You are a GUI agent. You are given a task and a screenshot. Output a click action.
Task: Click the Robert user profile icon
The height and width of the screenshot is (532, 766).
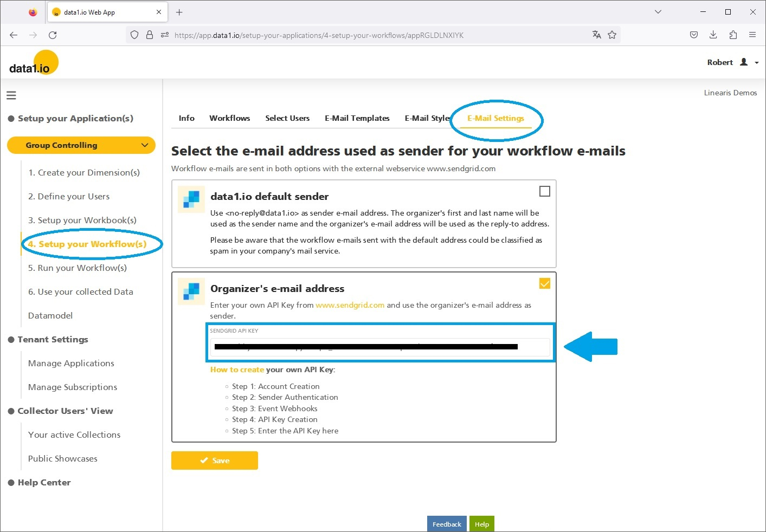click(x=744, y=62)
